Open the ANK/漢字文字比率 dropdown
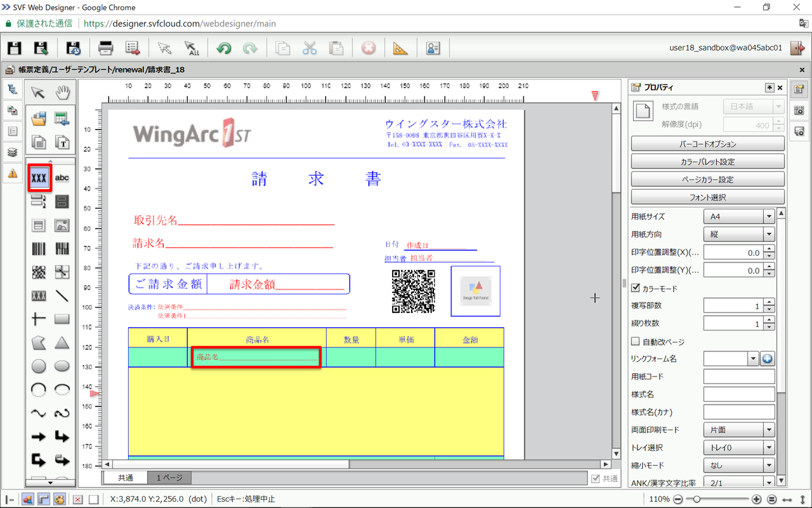812x508 pixels. pos(739,483)
